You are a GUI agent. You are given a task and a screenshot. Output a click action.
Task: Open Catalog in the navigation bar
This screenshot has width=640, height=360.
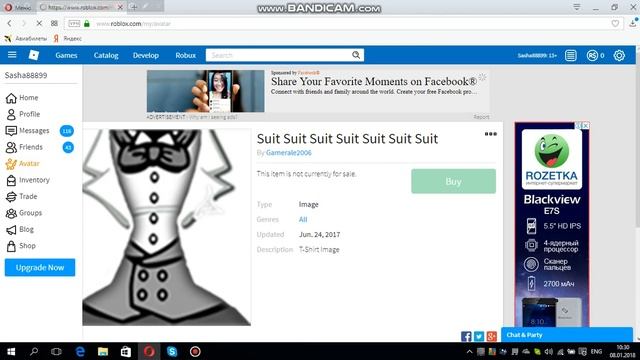tap(106, 55)
